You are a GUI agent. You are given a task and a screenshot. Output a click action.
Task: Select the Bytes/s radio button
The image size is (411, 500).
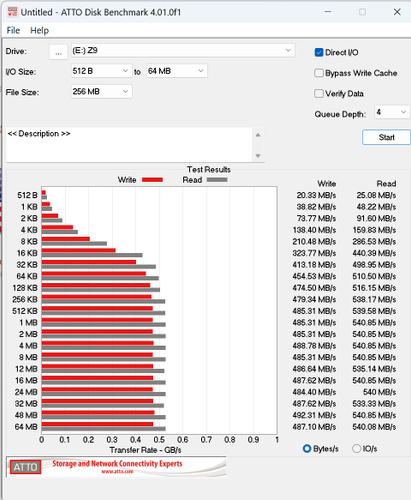(307, 449)
